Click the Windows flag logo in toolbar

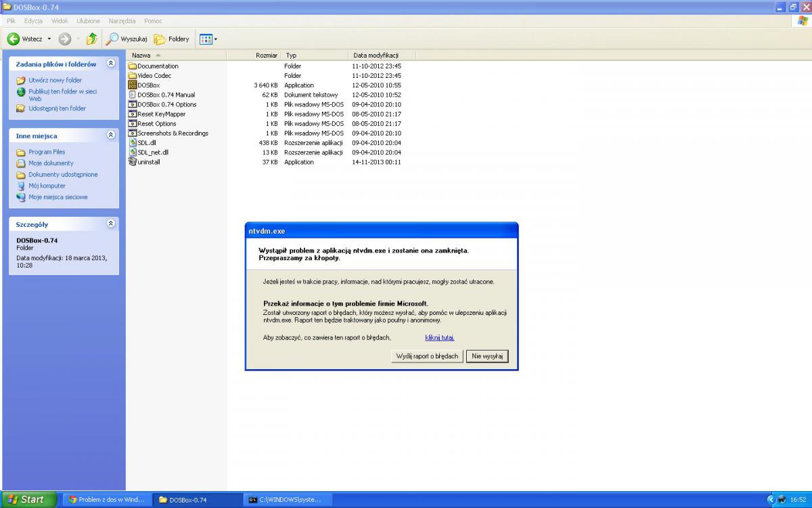pyautogui.click(x=803, y=21)
